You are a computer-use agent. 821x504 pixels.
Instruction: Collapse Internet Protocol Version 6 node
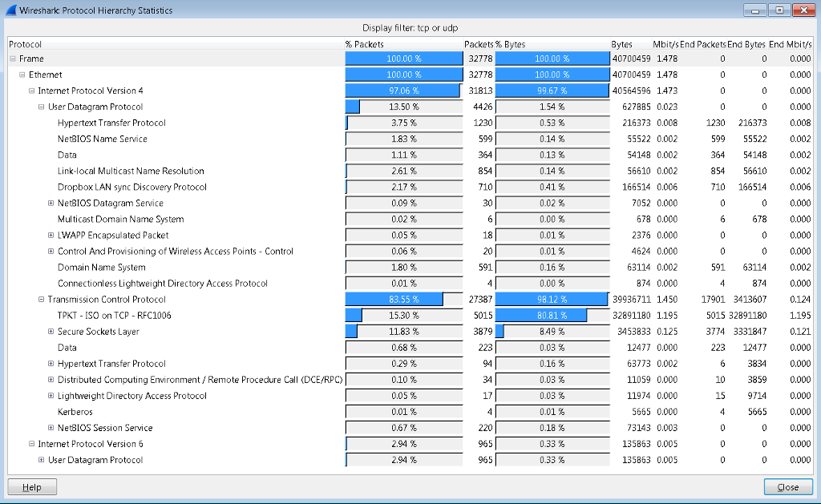coord(31,444)
